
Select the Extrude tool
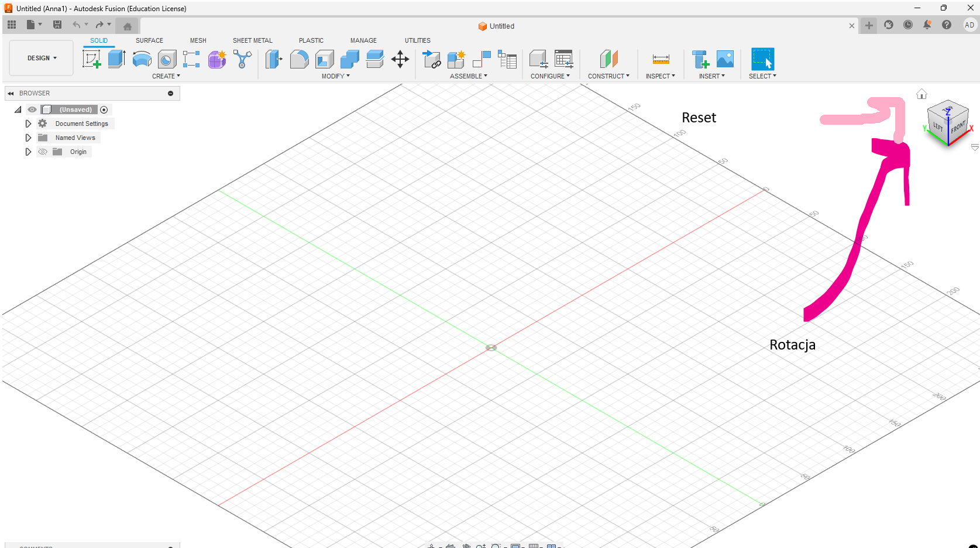(x=116, y=59)
